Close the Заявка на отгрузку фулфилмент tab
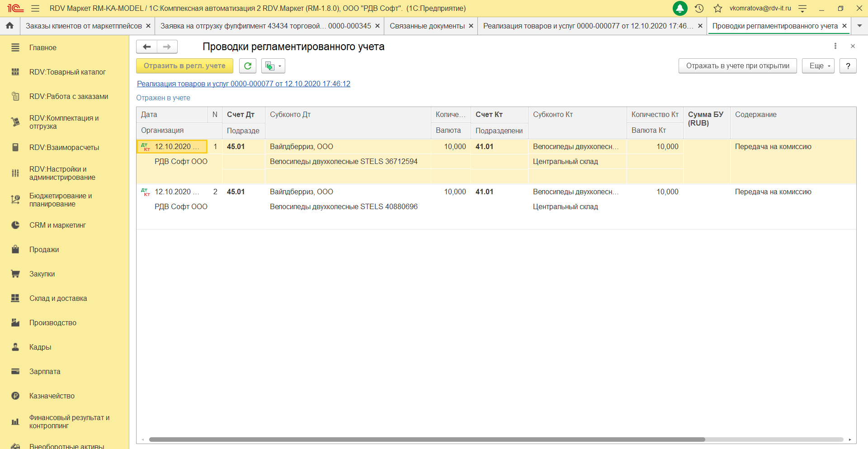 [377, 26]
